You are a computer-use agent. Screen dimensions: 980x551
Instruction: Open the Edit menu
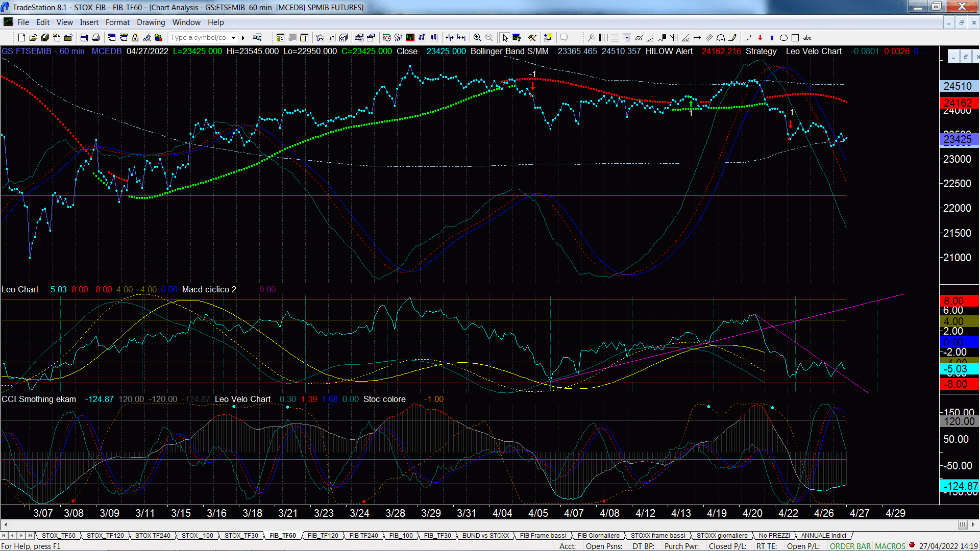(x=43, y=22)
